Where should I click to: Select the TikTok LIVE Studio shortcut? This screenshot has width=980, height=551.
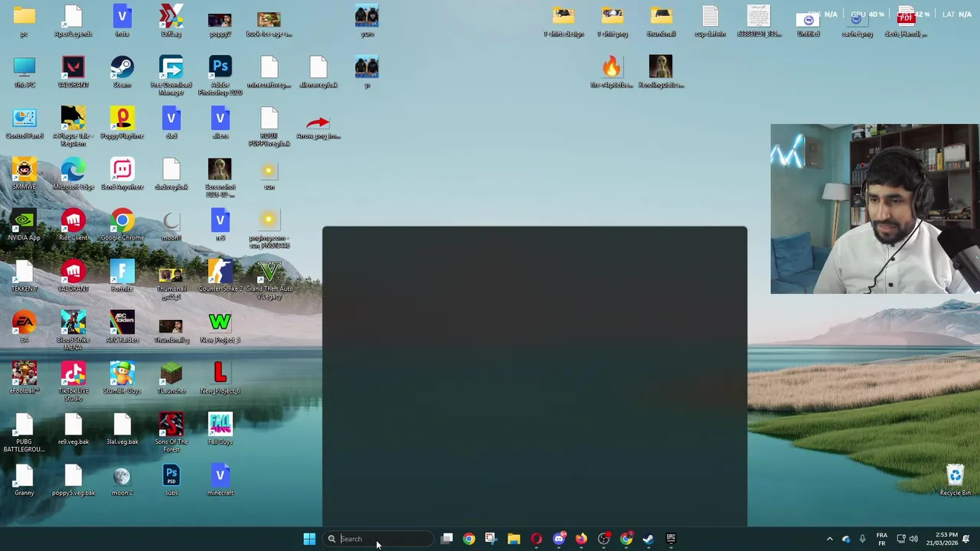pyautogui.click(x=73, y=382)
